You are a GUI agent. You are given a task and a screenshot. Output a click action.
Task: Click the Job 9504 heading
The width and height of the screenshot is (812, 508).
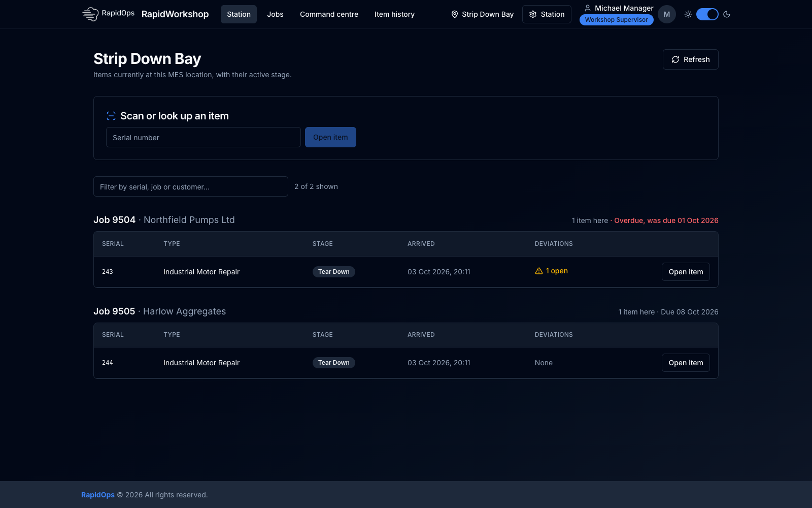(x=114, y=220)
